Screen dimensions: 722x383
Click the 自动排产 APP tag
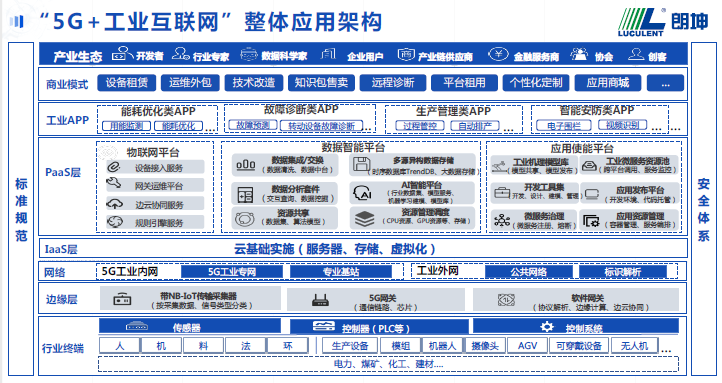475,126
